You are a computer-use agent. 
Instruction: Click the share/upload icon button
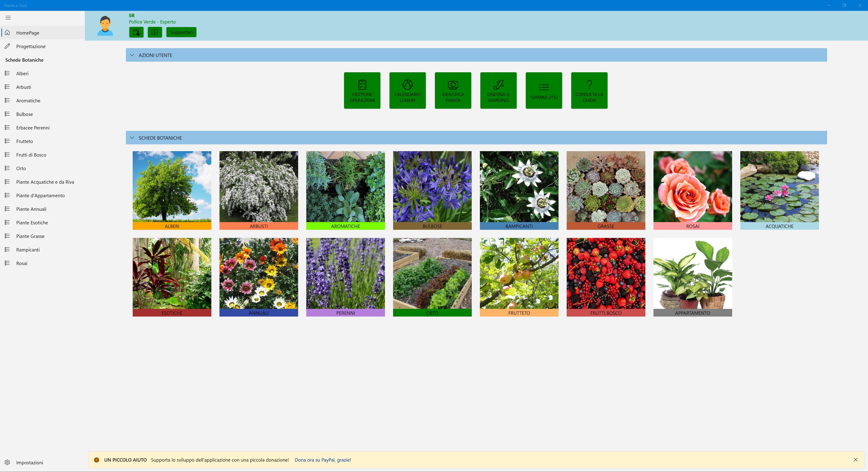(155, 32)
